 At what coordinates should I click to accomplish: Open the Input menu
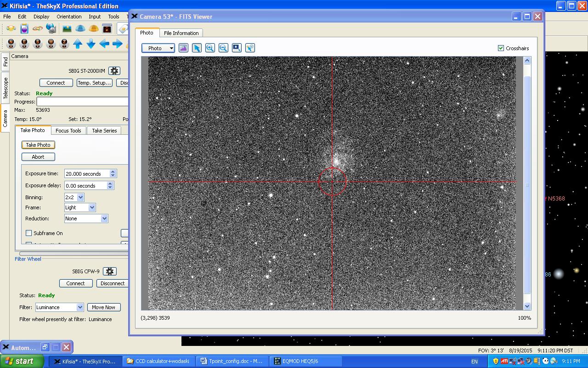[95, 17]
